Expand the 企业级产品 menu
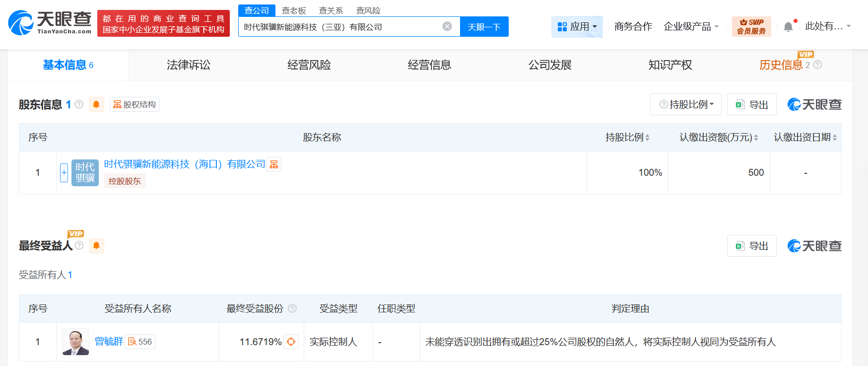This screenshot has height=366, width=868. [691, 27]
